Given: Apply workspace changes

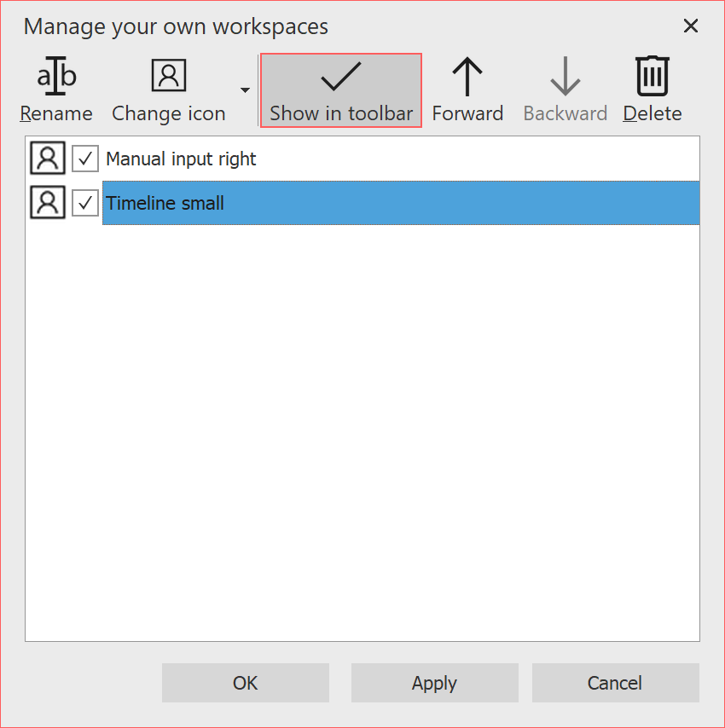Looking at the screenshot, I should [434, 683].
